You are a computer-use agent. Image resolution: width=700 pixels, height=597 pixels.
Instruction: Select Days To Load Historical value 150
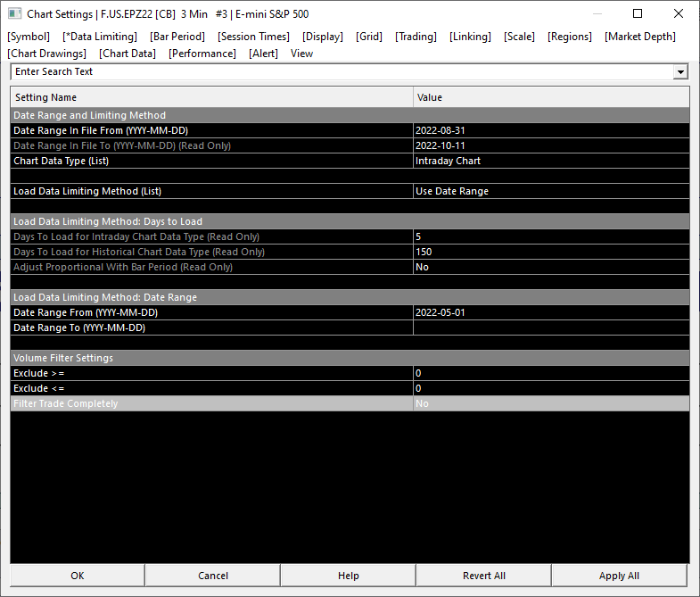(551, 252)
